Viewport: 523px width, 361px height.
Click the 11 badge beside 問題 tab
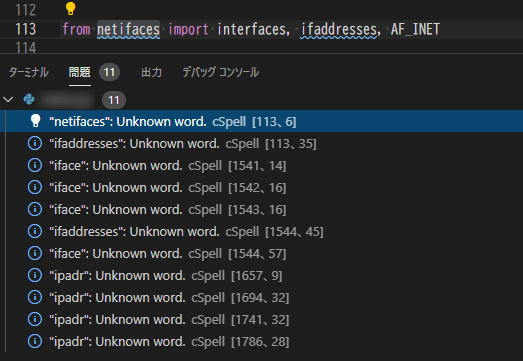click(109, 72)
